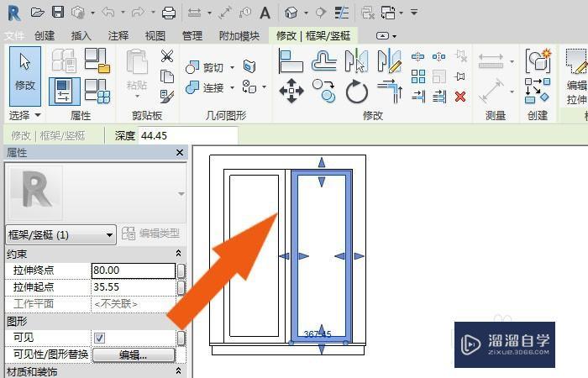This screenshot has height=378, width=588.
Task: Select the Copy tool with circles icon
Action: point(323,91)
